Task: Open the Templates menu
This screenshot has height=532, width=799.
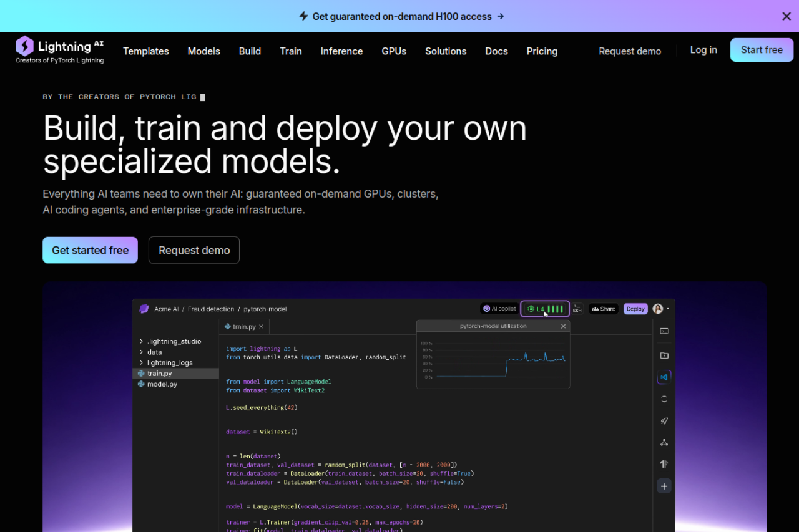Action: (x=146, y=51)
